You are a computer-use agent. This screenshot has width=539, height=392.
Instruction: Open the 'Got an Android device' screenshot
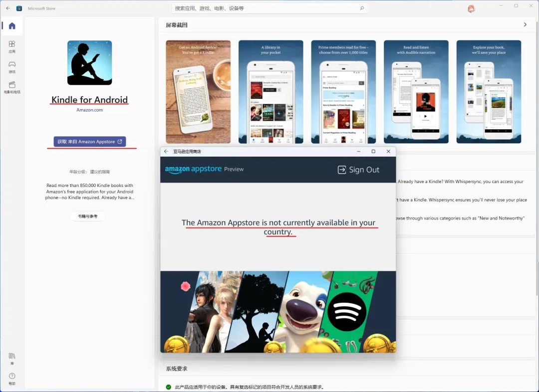point(198,92)
